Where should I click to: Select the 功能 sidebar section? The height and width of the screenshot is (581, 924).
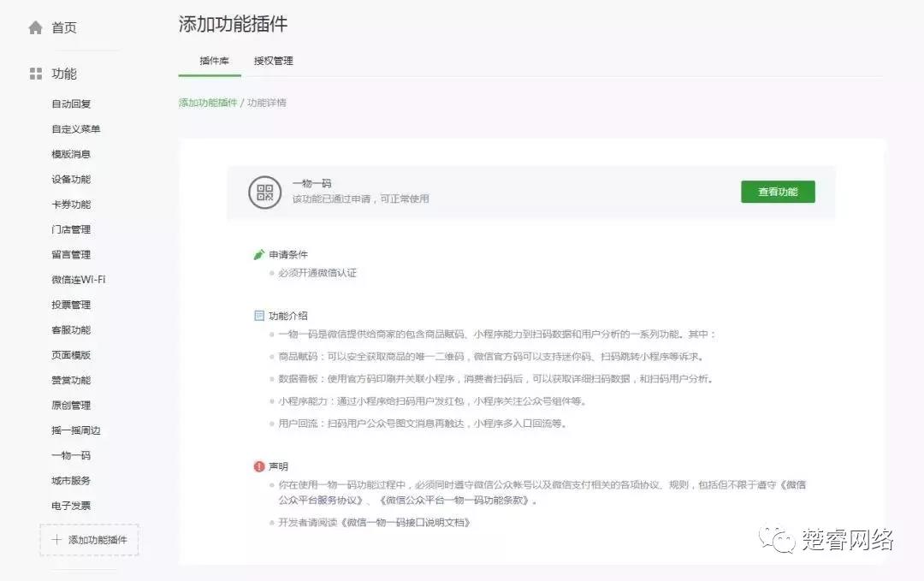point(63,74)
